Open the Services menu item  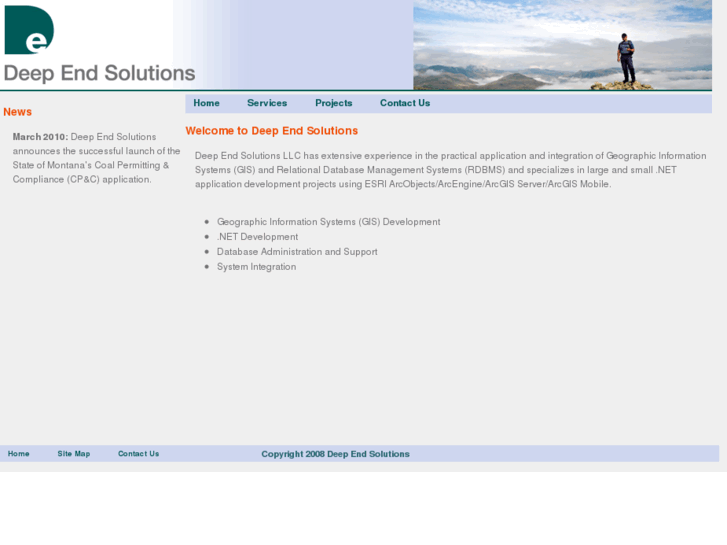click(x=267, y=103)
